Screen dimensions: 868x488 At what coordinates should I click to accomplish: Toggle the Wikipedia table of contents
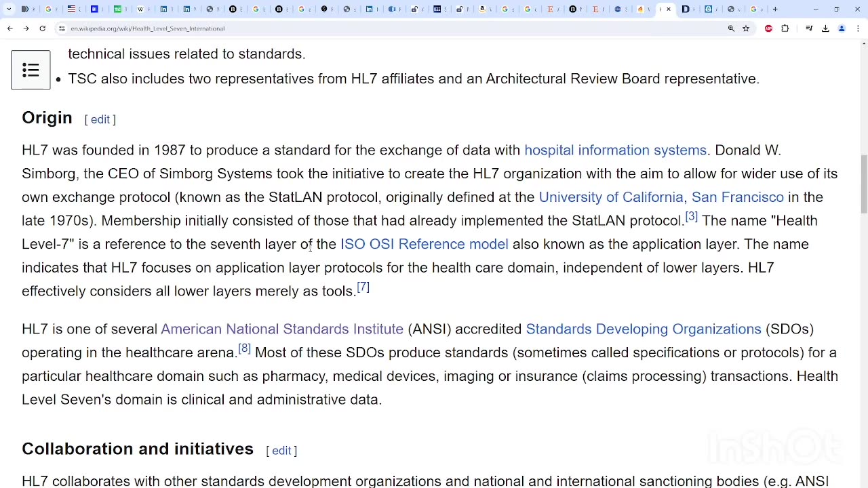click(x=31, y=70)
